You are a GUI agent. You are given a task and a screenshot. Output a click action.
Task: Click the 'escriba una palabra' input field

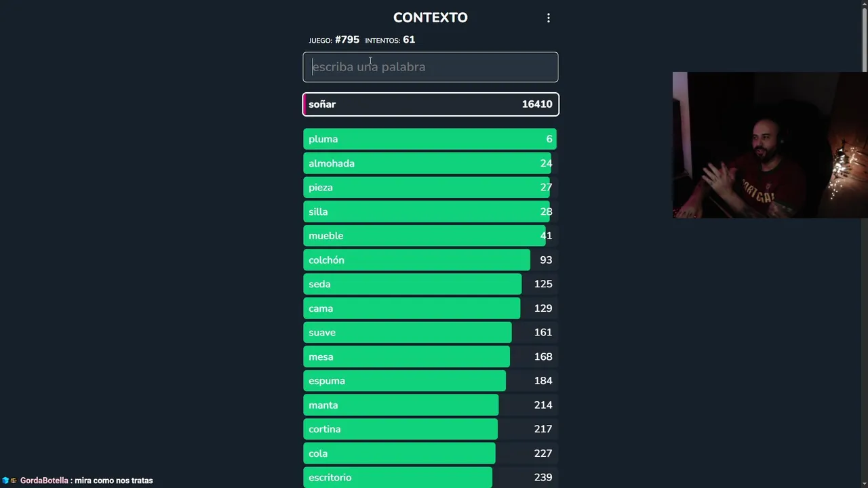430,67
